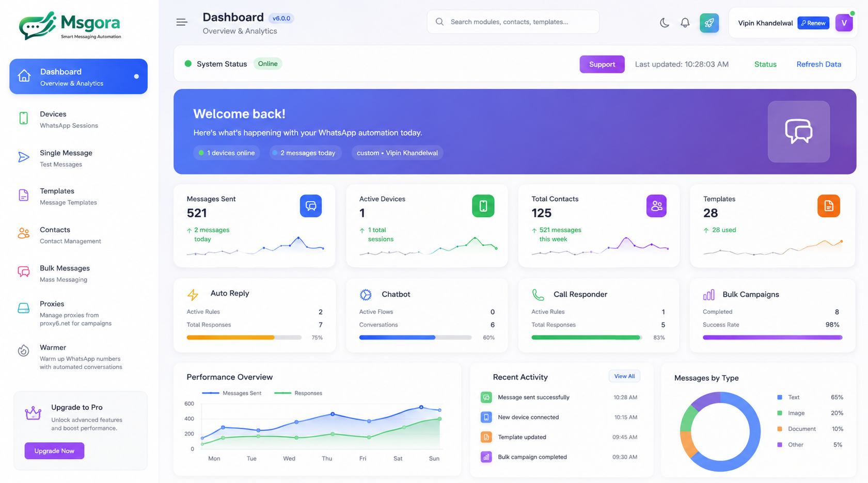The height and width of the screenshot is (483, 868).
Task: Click the v6.0.0 version badge
Action: 281,19
